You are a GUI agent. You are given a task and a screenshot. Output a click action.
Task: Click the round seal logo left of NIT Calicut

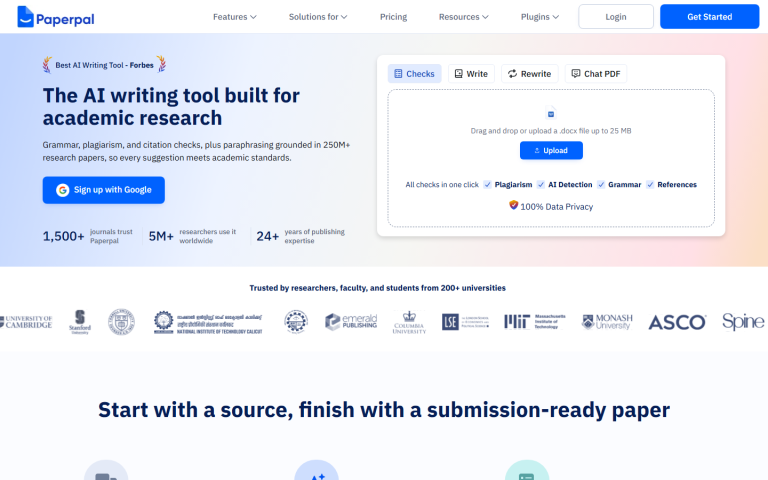tap(121, 322)
